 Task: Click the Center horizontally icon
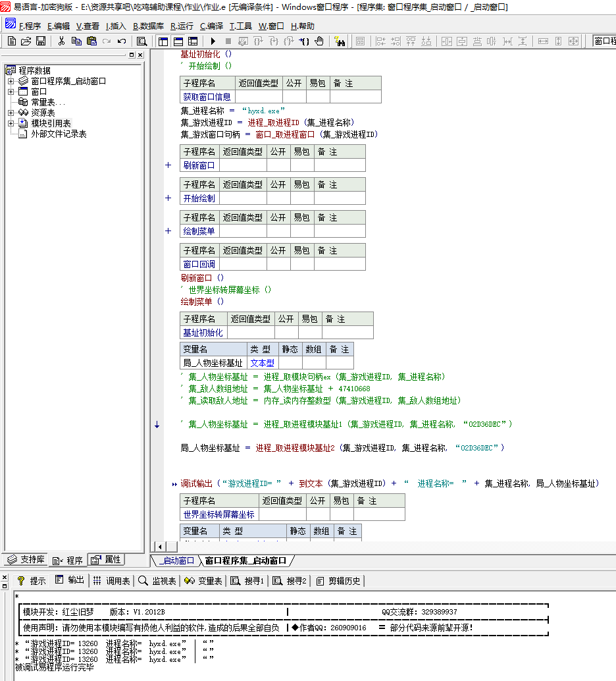[446, 41]
